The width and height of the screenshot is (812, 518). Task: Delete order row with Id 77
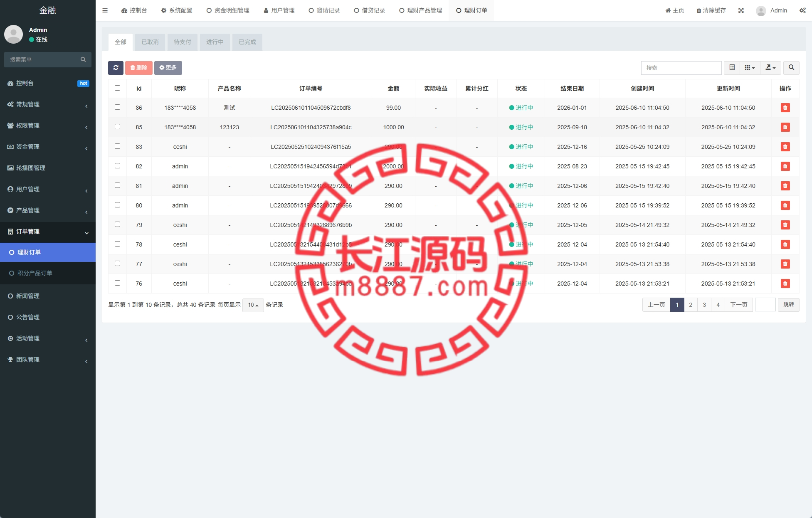pyautogui.click(x=785, y=264)
